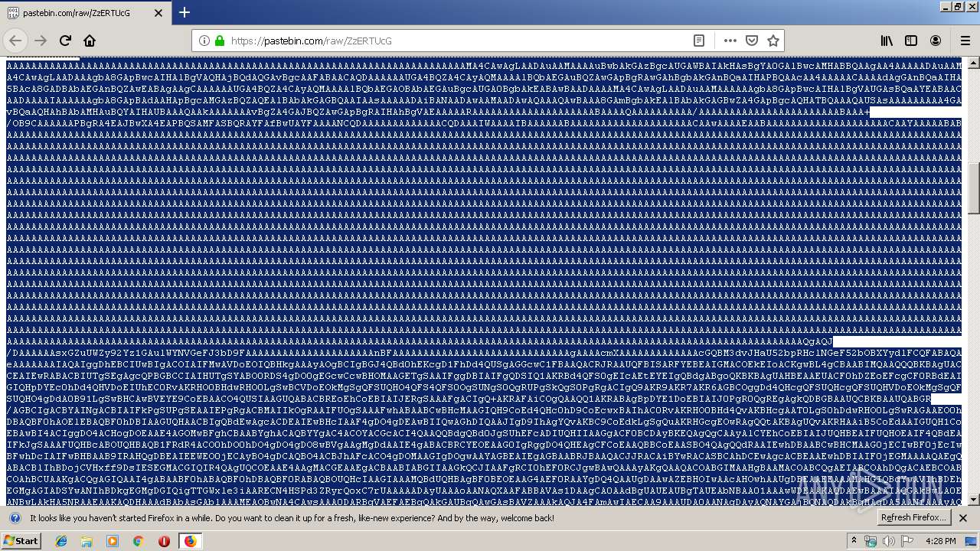Minimize the Firefox window
The height and width of the screenshot is (551, 980).
(944, 6)
